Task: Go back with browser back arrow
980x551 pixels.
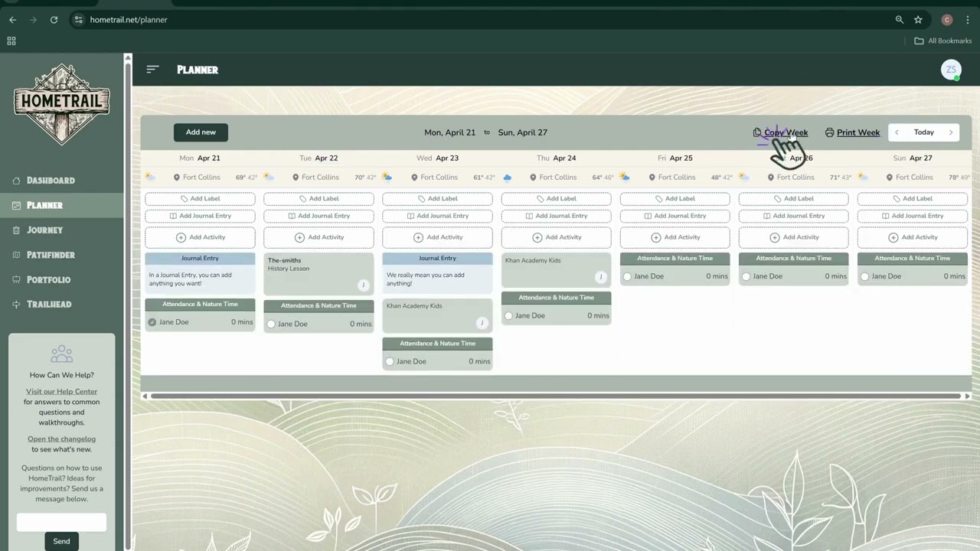Action: point(12,20)
